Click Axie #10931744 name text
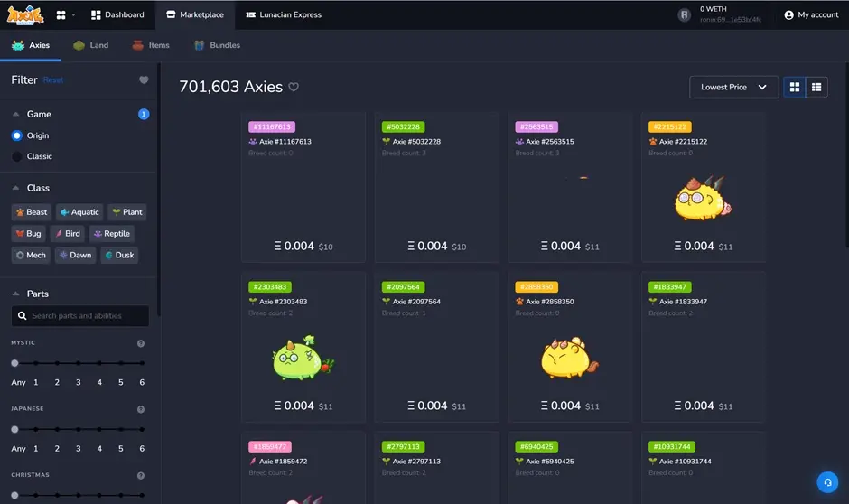The image size is (849, 504). click(x=686, y=462)
